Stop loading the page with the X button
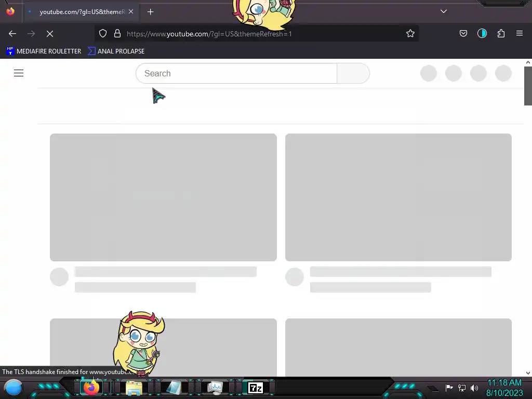The width and height of the screenshot is (532, 399). click(50, 34)
